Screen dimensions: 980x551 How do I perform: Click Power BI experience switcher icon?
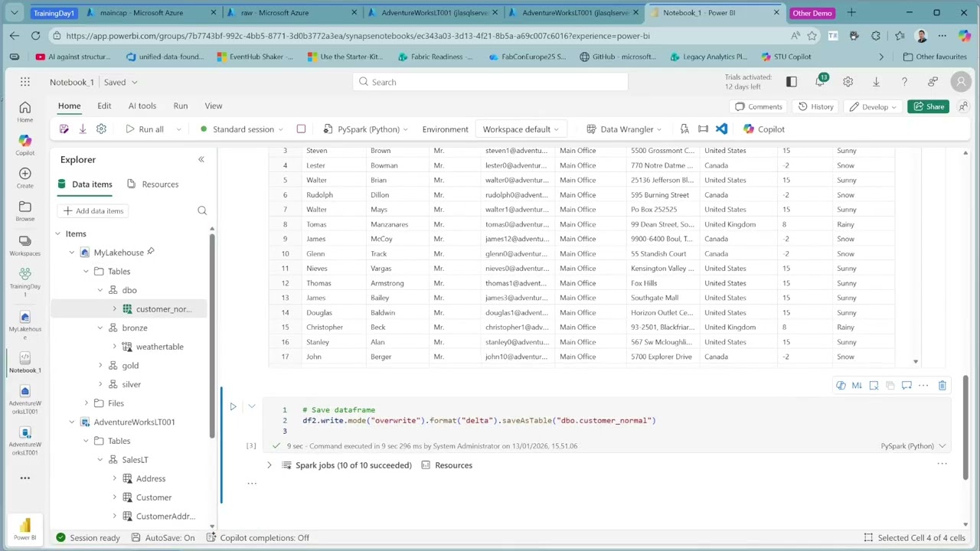tap(25, 527)
